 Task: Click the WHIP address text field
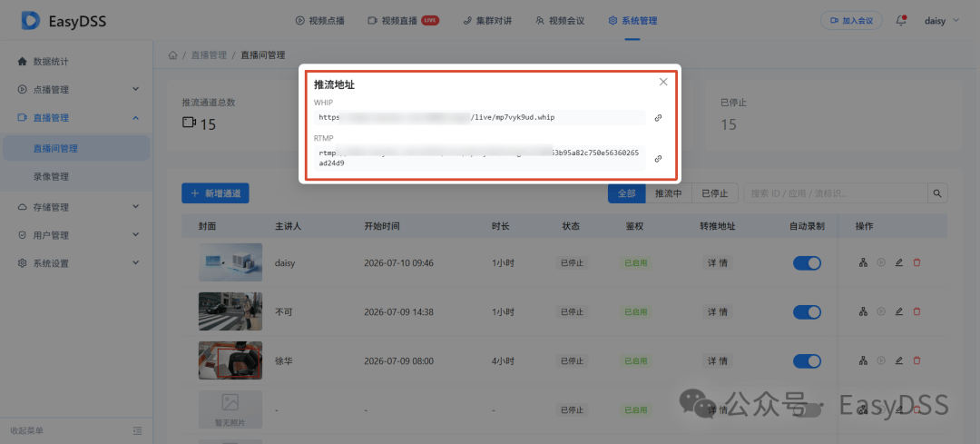coord(479,117)
